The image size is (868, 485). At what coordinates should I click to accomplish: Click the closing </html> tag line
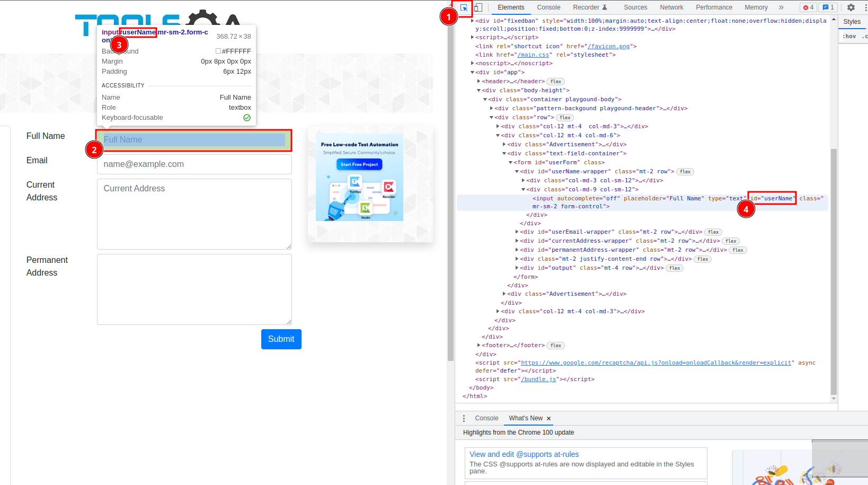475,396
